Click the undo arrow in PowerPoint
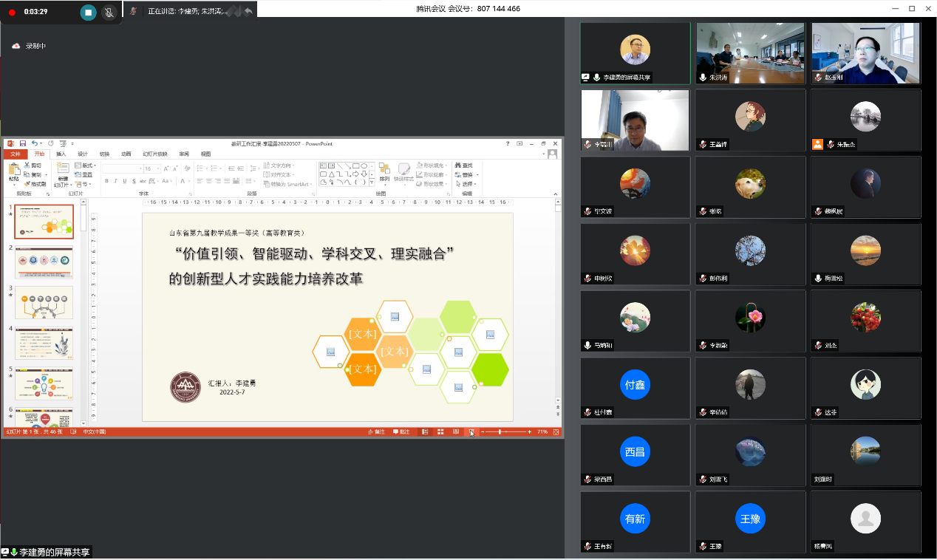Viewport: 937px width, 560px height. pos(35,143)
